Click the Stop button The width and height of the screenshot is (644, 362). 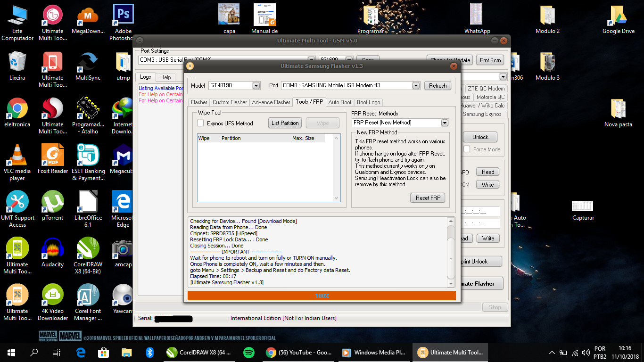[x=495, y=307]
